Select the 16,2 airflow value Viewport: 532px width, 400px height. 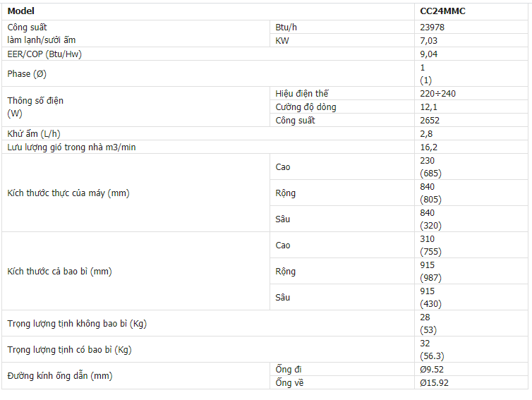[x=429, y=147]
